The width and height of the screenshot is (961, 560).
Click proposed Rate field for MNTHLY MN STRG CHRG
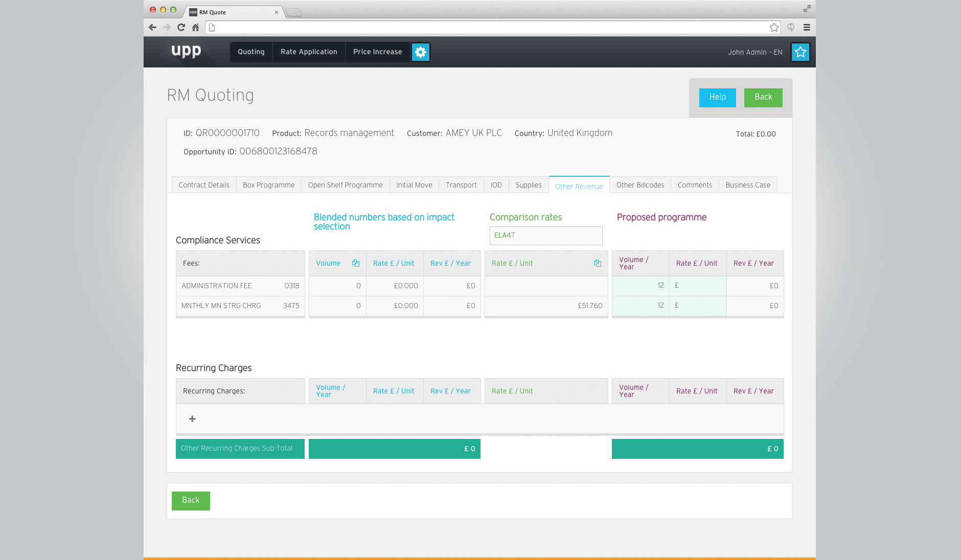tap(698, 306)
